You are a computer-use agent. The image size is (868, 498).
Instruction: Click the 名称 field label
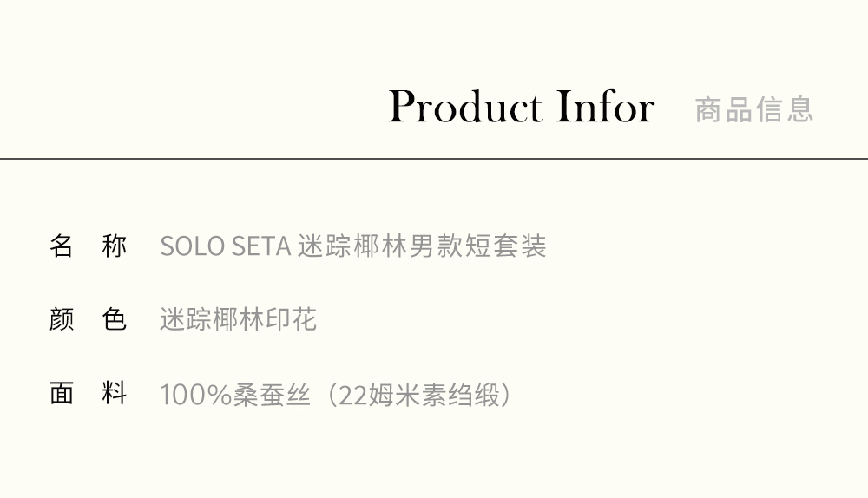click(88, 246)
